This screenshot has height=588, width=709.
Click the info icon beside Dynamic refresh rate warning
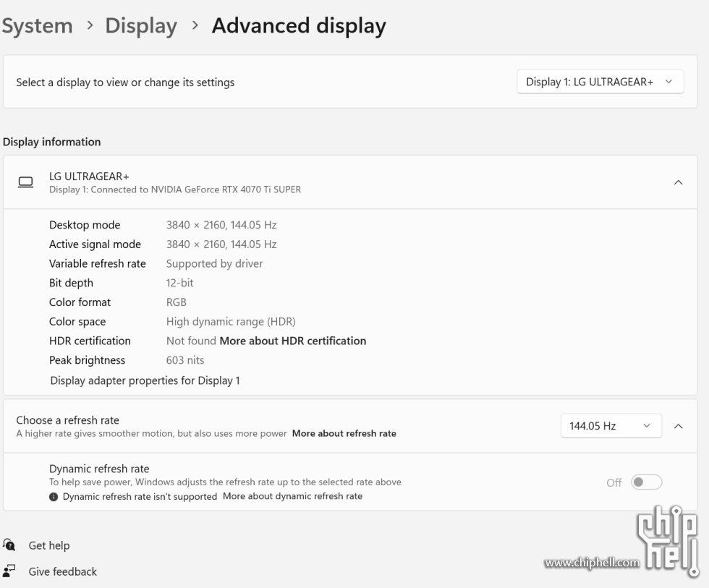tap(54, 497)
